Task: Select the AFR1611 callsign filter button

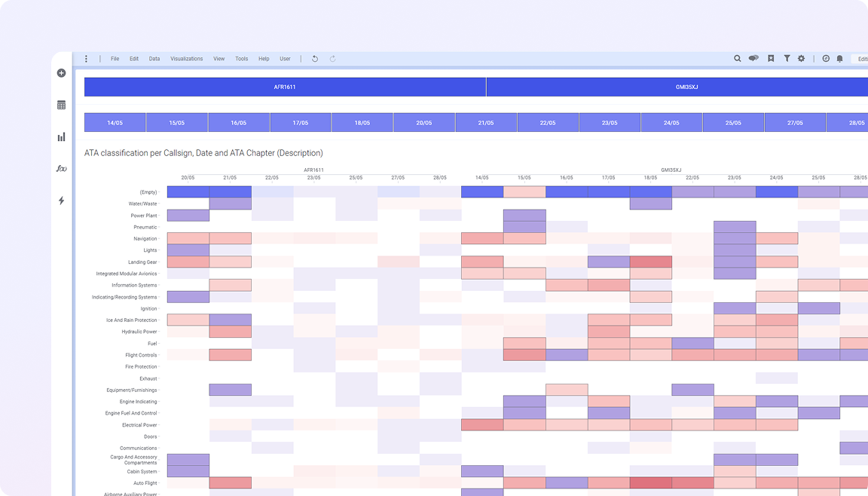Action: (285, 87)
